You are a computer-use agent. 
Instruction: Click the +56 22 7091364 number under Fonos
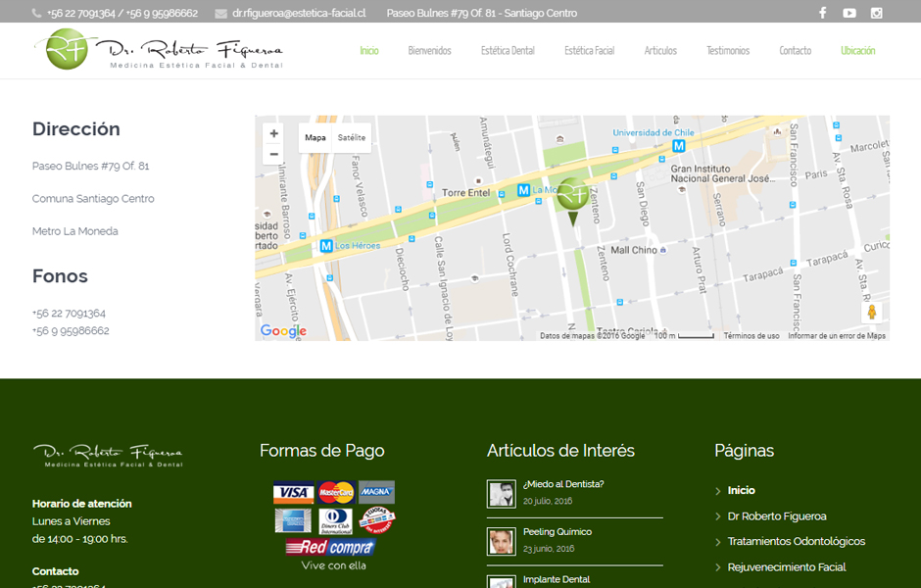click(69, 313)
